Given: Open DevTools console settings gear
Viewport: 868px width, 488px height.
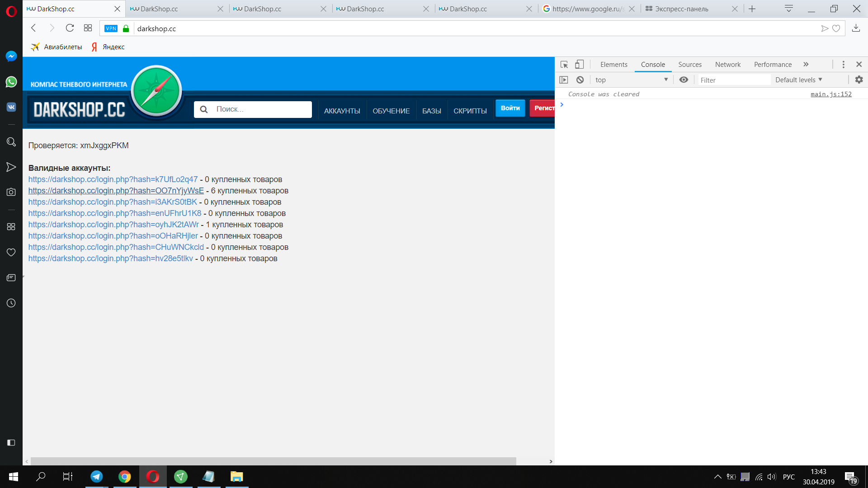Looking at the screenshot, I should 859,80.
